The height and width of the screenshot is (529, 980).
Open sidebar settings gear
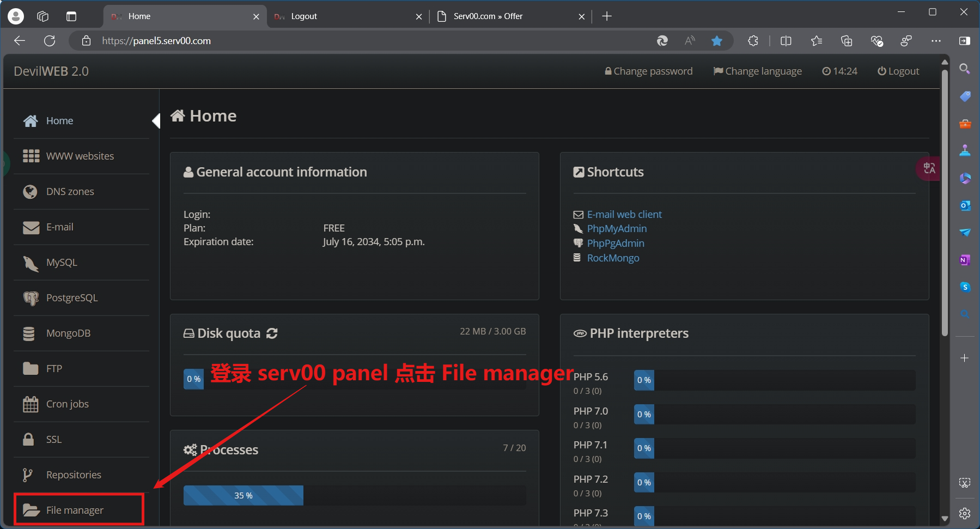(x=965, y=513)
